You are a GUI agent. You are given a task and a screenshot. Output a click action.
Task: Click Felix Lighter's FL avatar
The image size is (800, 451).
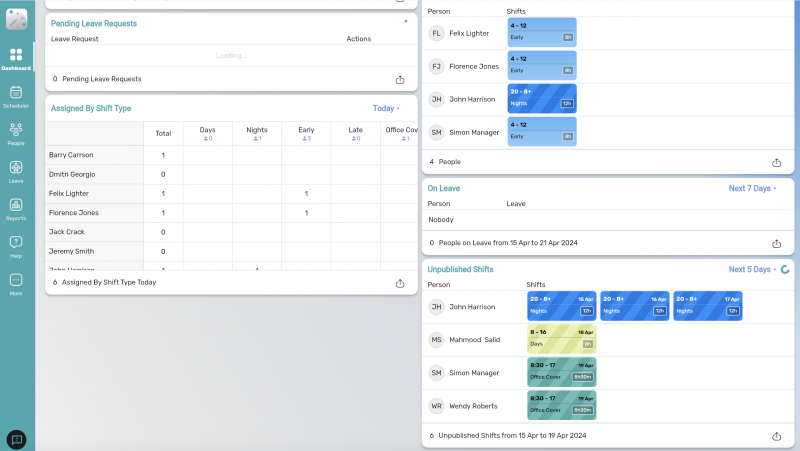click(x=436, y=34)
